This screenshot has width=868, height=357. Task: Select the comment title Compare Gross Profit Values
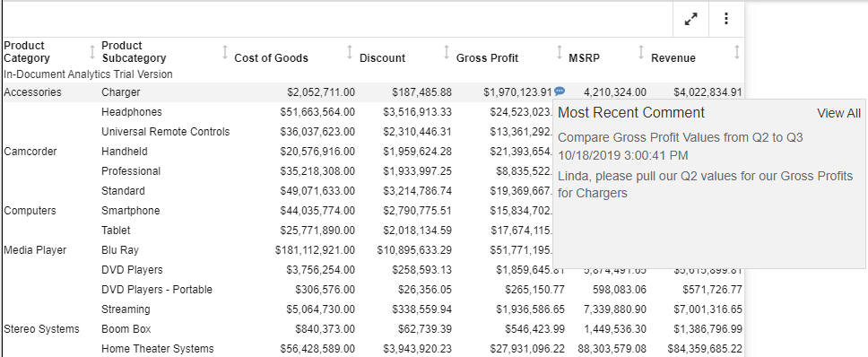point(681,137)
